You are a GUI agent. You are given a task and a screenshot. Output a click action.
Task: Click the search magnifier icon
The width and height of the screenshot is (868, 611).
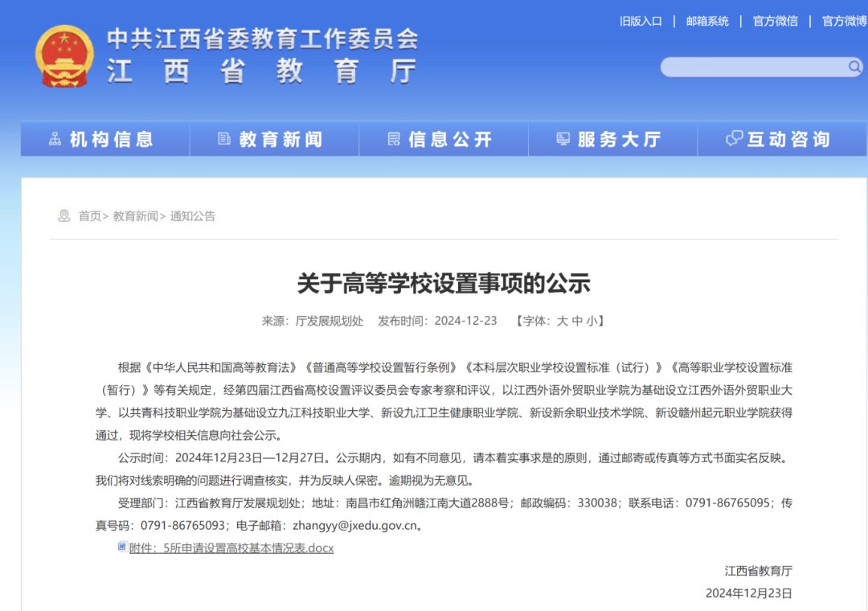(855, 67)
